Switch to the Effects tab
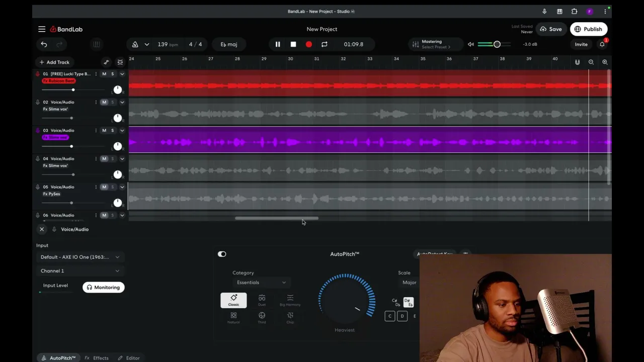The height and width of the screenshot is (362, 644). click(x=97, y=358)
